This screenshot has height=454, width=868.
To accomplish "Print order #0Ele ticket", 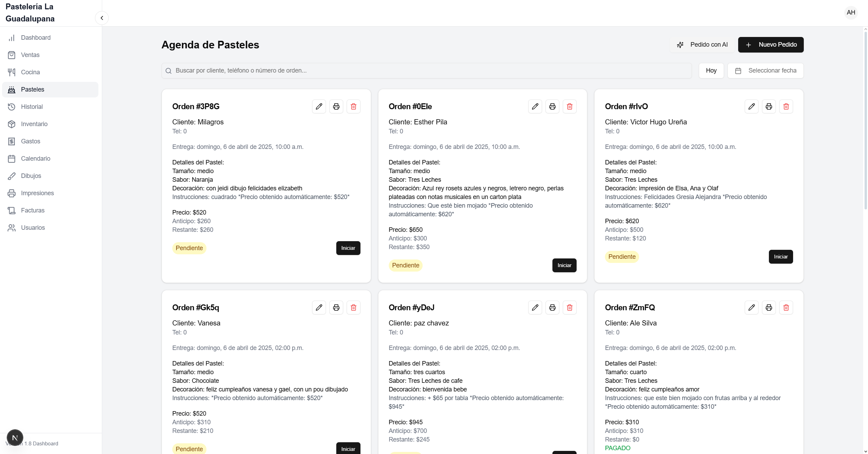I will [x=552, y=106].
